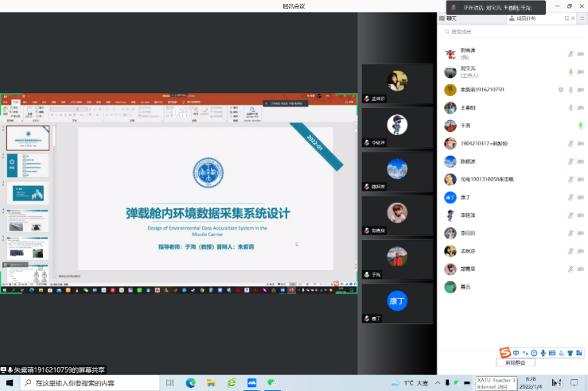Click the 解除静音 unmute button
Viewport: 588px width, 391px height.
515,362
